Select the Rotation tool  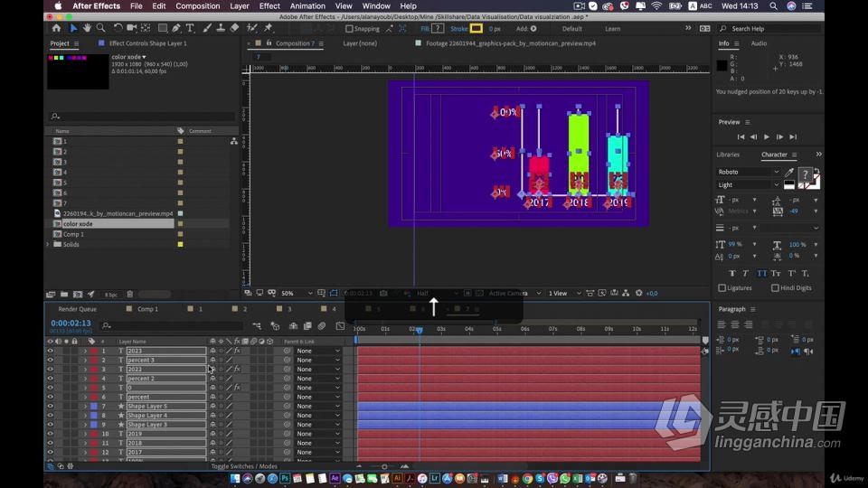pyautogui.click(x=118, y=28)
